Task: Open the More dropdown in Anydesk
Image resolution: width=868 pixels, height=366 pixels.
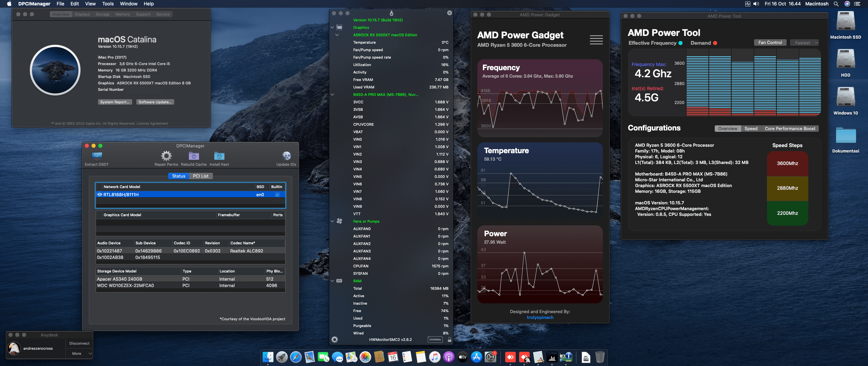Action: 79,353
